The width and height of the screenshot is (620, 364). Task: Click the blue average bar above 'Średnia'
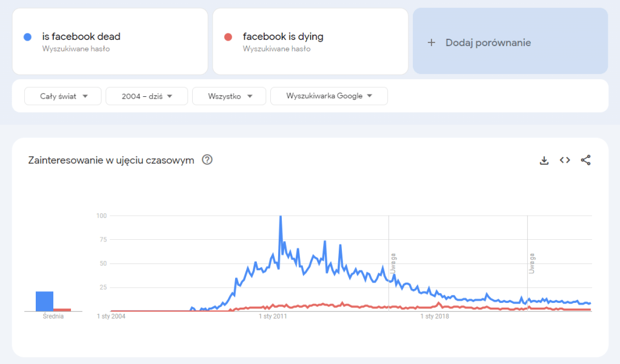pos(44,301)
